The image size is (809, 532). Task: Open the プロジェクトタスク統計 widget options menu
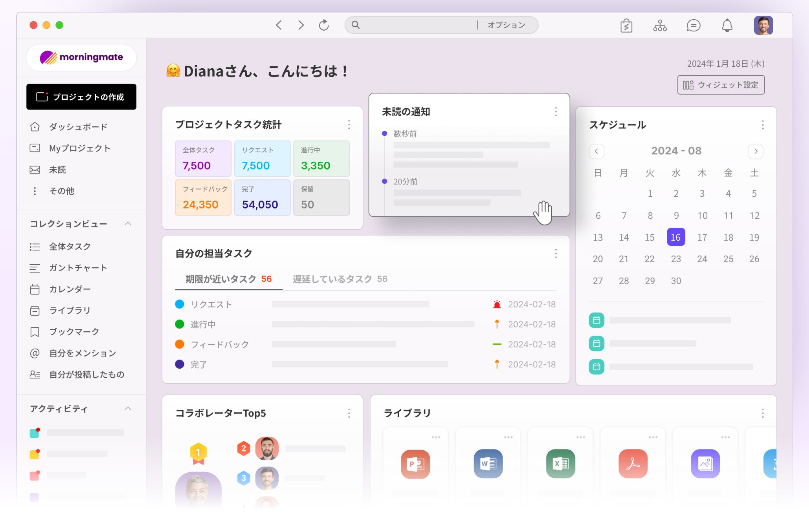point(349,125)
